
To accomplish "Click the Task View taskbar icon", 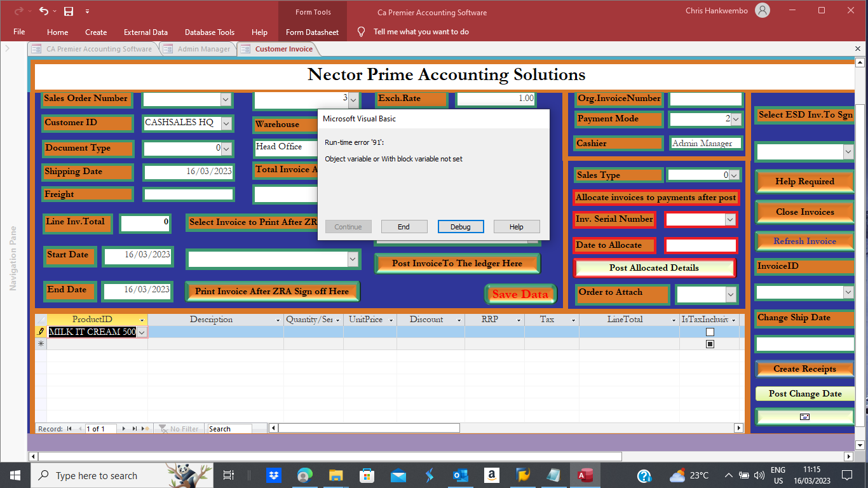I will [x=229, y=475].
